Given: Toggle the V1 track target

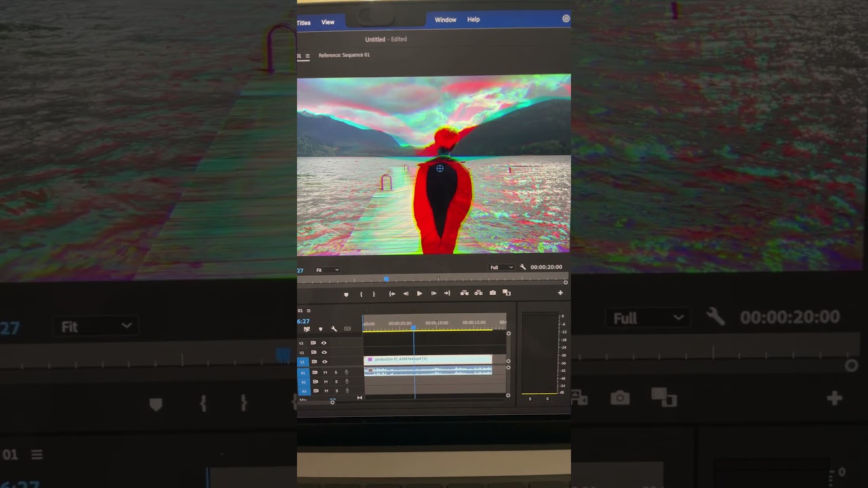Looking at the screenshot, I should point(302,362).
